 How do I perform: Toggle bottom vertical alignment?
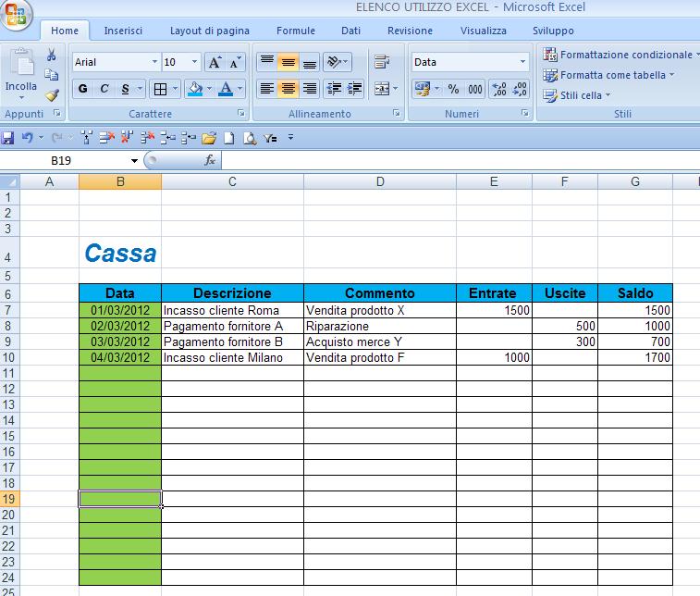point(310,62)
